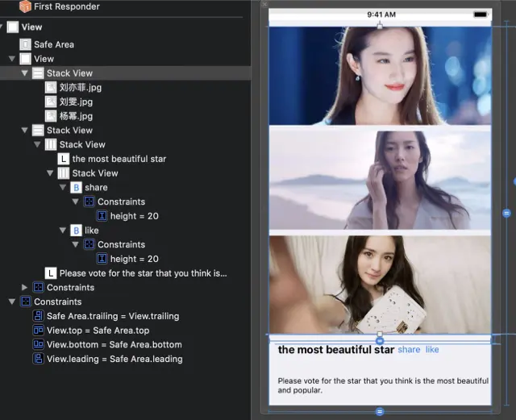This screenshot has width=516, height=420.
Task: Click the horizontal Stack View icon above the label
Action: [51, 144]
